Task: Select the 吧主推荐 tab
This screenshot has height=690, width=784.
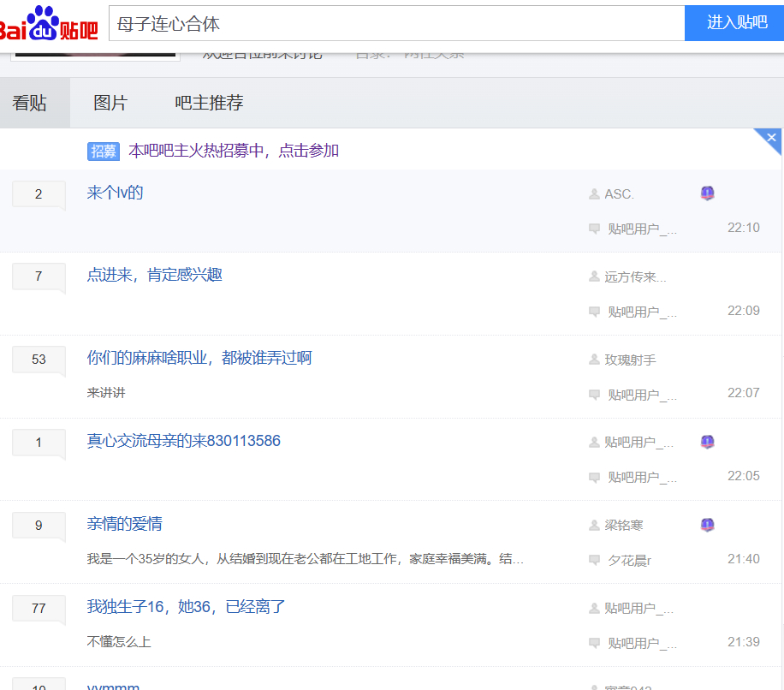Action: pyautogui.click(x=209, y=104)
